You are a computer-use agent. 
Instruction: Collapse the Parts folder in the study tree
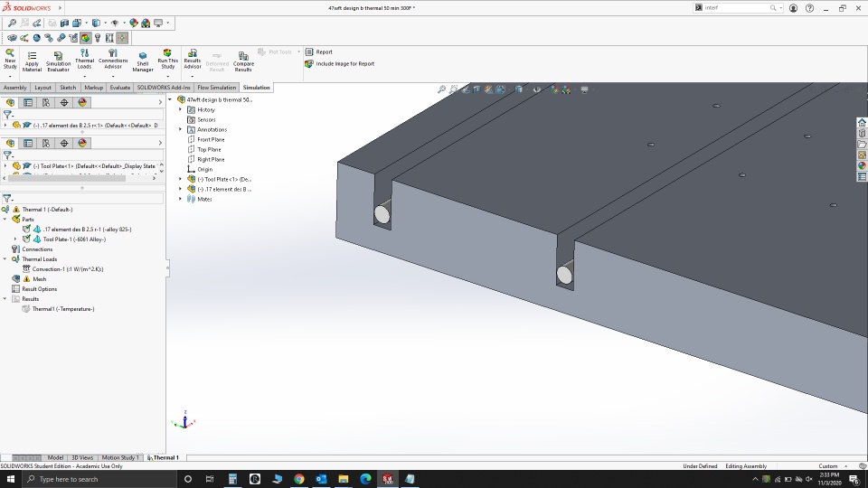click(x=5, y=219)
